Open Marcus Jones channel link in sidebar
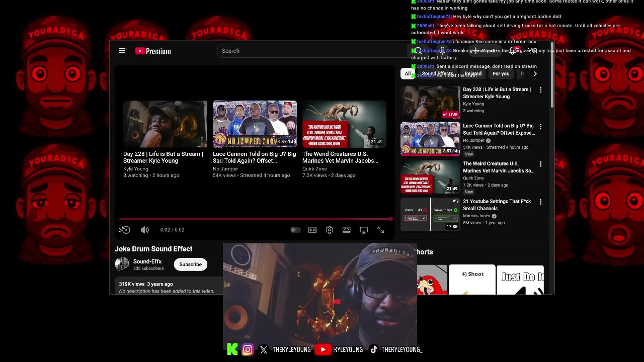This screenshot has height=362, width=644. [476, 216]
